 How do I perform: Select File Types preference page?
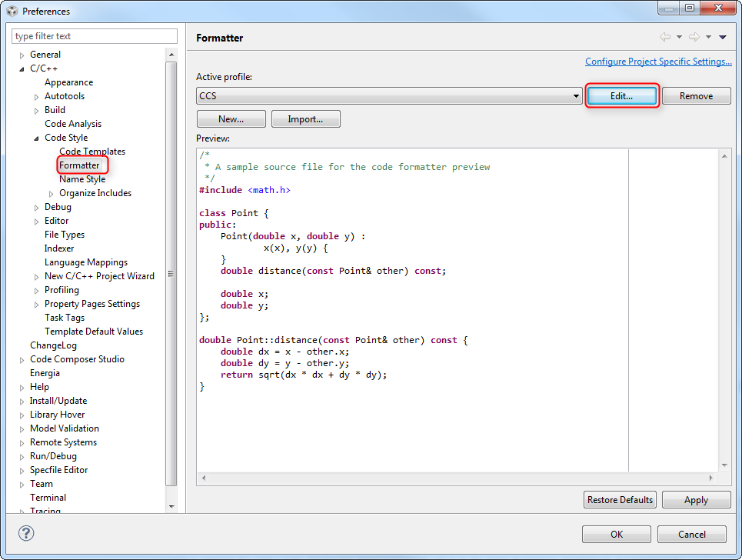pyautogui.click(x=65, y=235)
